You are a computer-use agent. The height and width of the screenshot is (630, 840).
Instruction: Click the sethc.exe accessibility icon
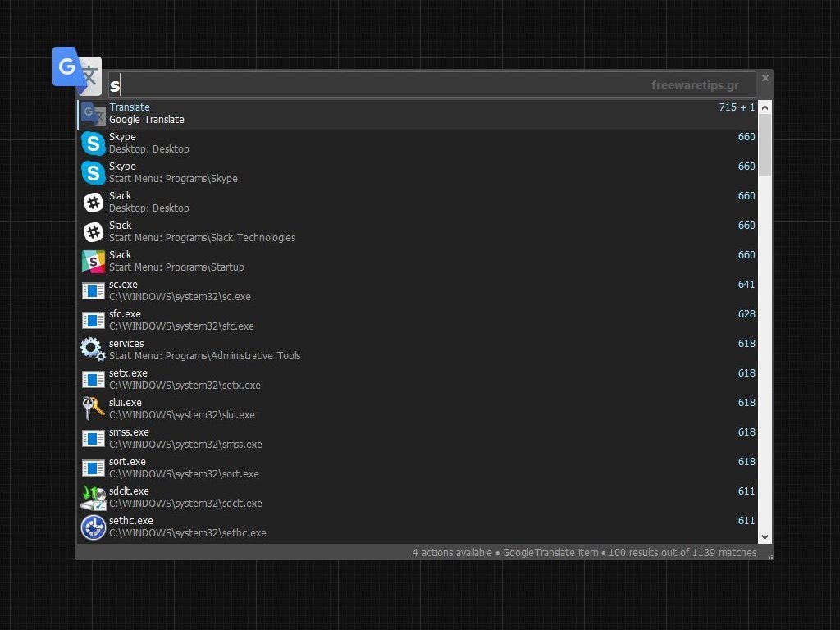94,527
